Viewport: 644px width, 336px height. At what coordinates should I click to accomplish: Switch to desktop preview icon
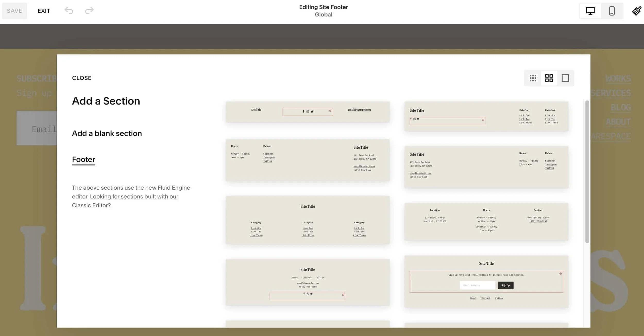tap(590, 11)
